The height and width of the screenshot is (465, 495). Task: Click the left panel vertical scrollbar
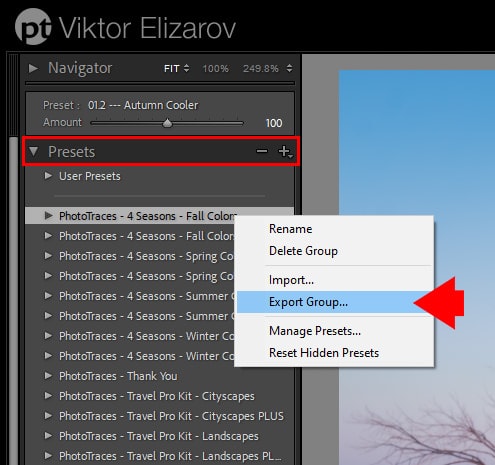click(x=13, y=300)
